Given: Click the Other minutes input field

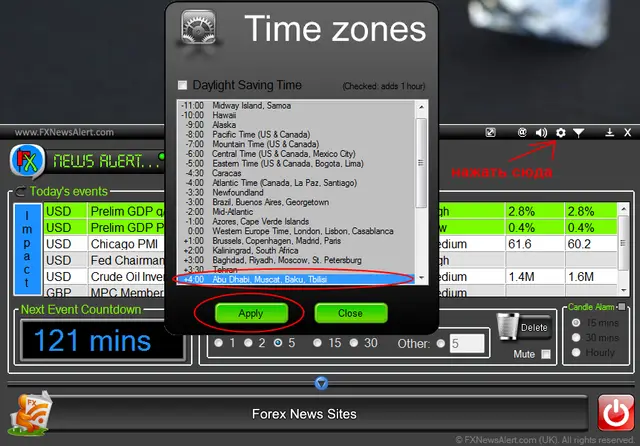Looking at the screenshot, I should (467, 344).
